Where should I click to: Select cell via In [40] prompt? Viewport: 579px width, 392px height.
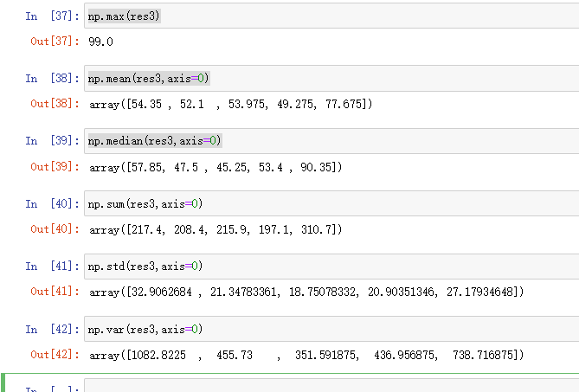[51, 203]
